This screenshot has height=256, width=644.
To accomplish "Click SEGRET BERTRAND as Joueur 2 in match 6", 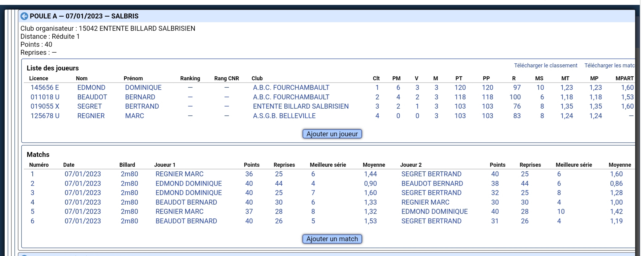I will tap(431, 221).
